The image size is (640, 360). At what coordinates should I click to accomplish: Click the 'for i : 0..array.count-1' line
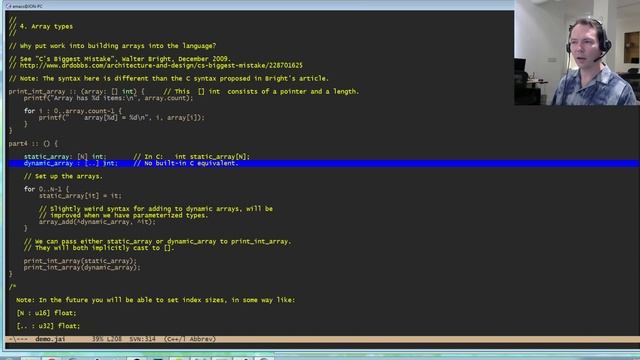73,111
